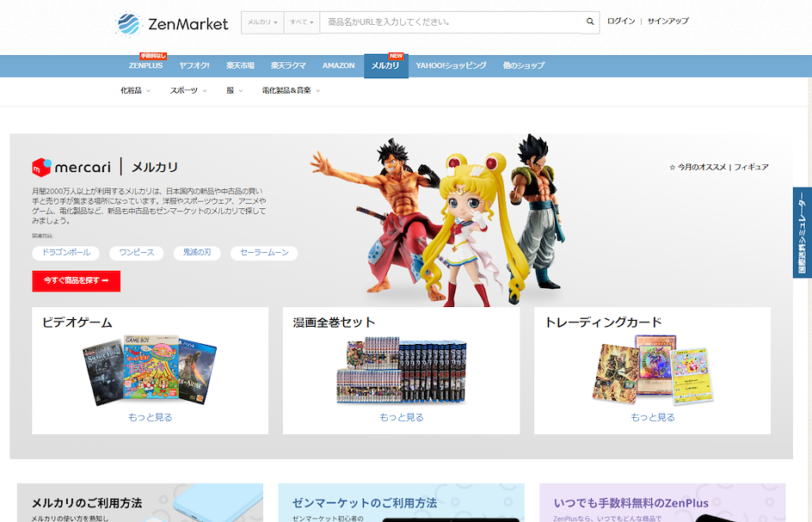Click the トレーディングカード cards thumbnail
812x522 pixels.
click(653, 371)
